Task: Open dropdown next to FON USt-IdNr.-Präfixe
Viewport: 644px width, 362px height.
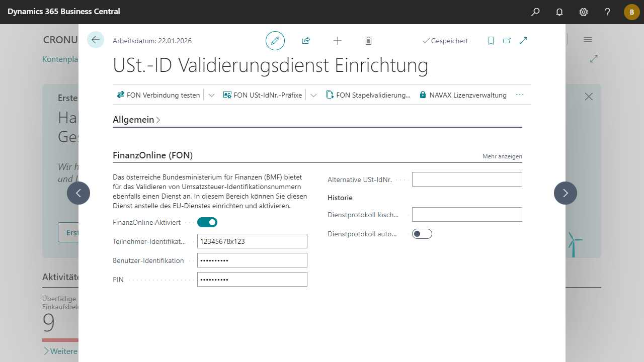Action: tap(313, 95)
